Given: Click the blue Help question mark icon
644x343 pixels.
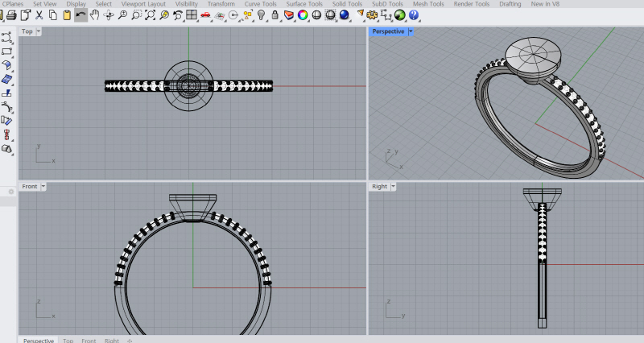Looking at the screenshot, I should [414, 15].
